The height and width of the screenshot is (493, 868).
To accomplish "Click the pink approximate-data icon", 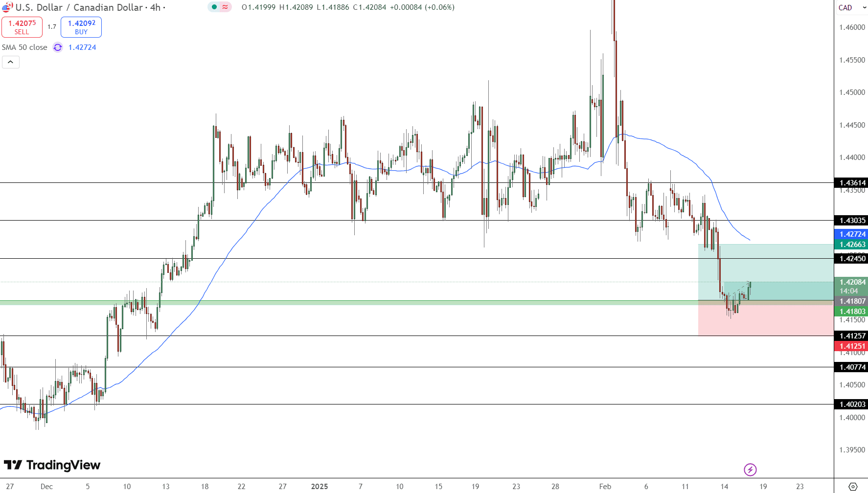I will point(225,7).
